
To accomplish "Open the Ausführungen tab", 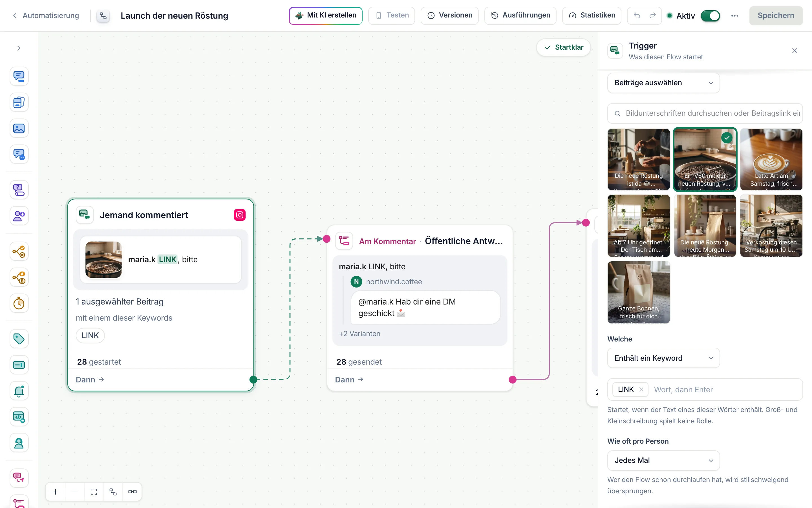I will click(x=520, y=16).
